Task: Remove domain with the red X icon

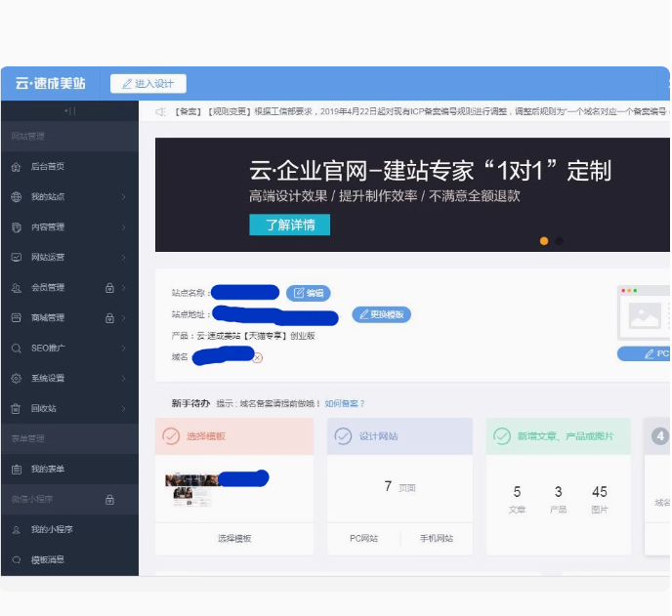Action: coord(257,357)
